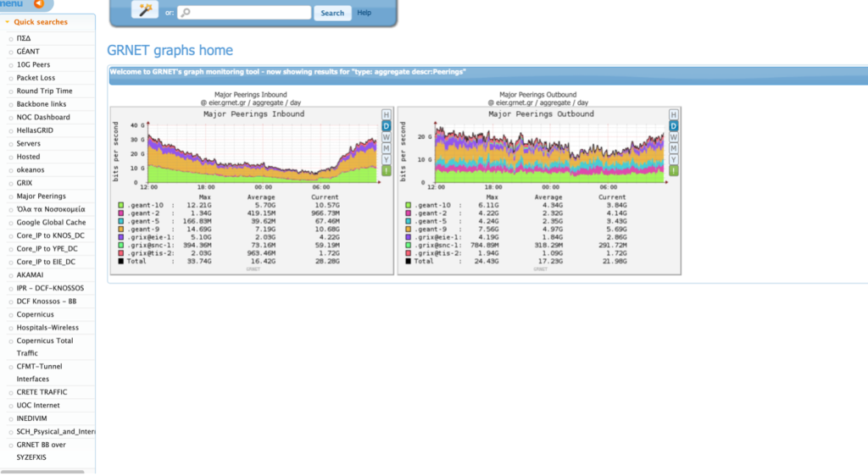Click Outbound Total max value 24.43G

[486, 261]
